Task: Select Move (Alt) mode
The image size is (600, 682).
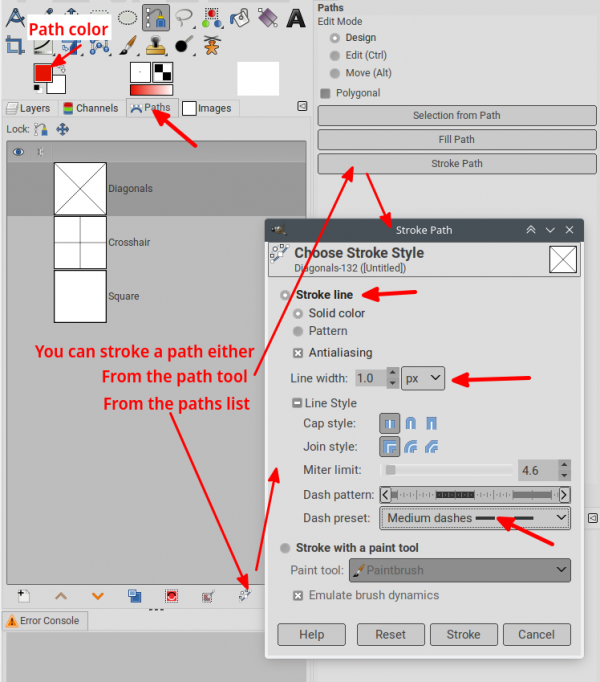Action: [x=335, y=73]
